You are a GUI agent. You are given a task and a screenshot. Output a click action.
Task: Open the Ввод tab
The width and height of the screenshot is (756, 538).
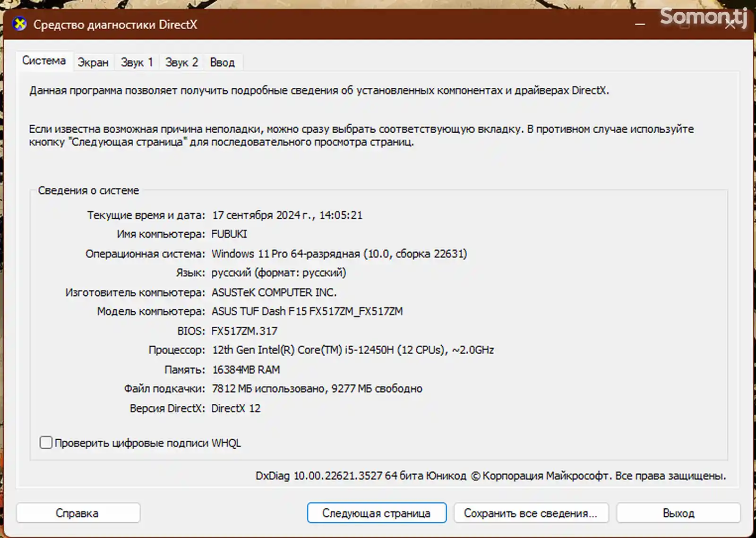[223, 62]
